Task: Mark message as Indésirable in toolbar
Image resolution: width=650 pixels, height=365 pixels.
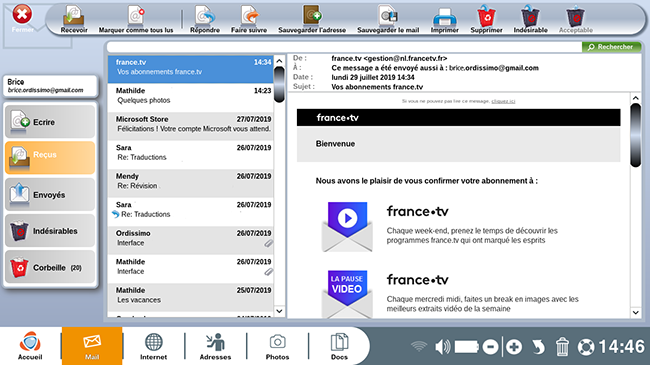Action: (x=530, y=19)
